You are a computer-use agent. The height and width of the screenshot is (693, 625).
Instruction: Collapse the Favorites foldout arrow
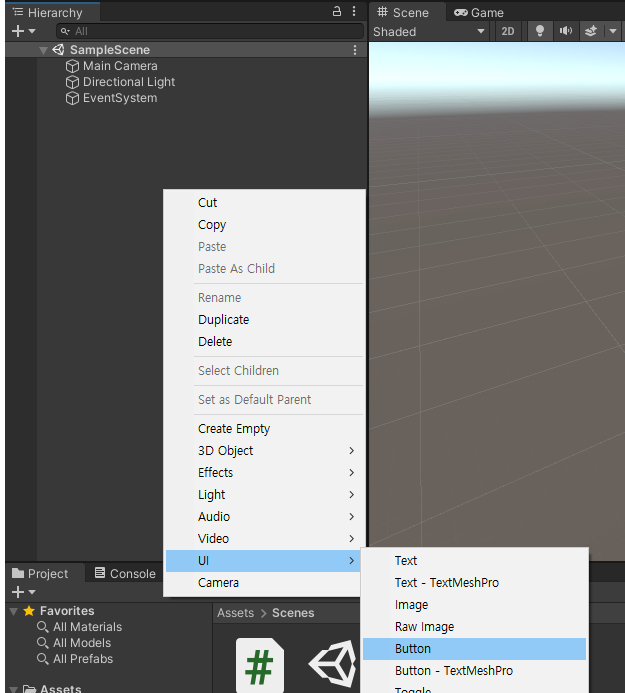(14, 612)
